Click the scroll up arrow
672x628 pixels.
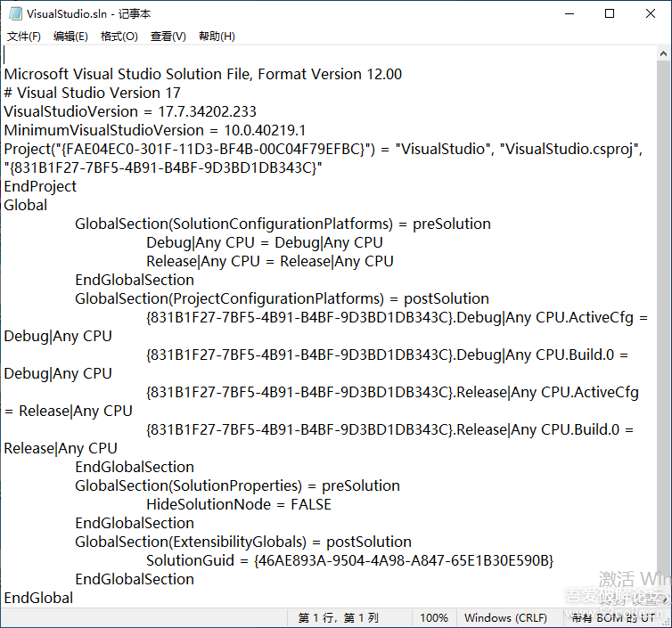[663, 54]
